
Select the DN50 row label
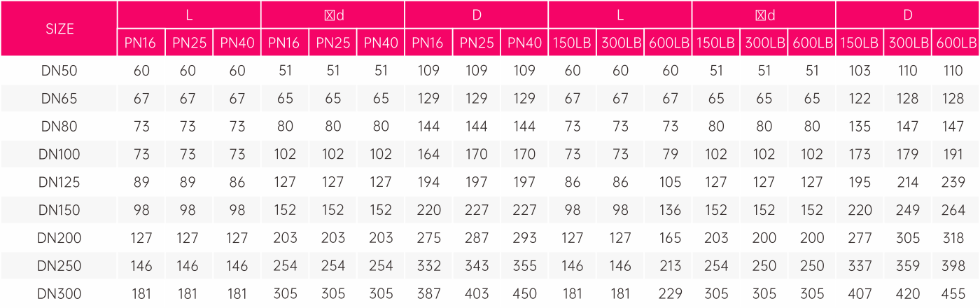pyautogui.click(x=59, y=71)
